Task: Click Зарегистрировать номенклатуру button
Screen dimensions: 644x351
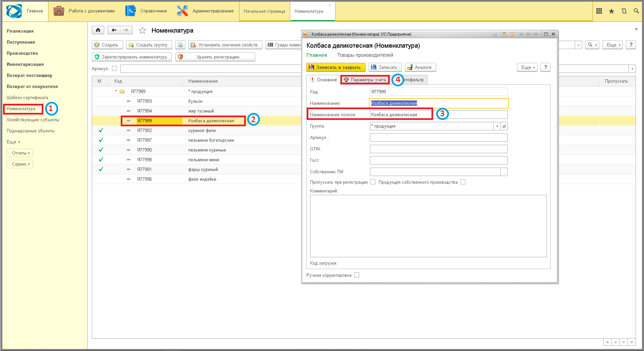Action: tap(131, 57)
